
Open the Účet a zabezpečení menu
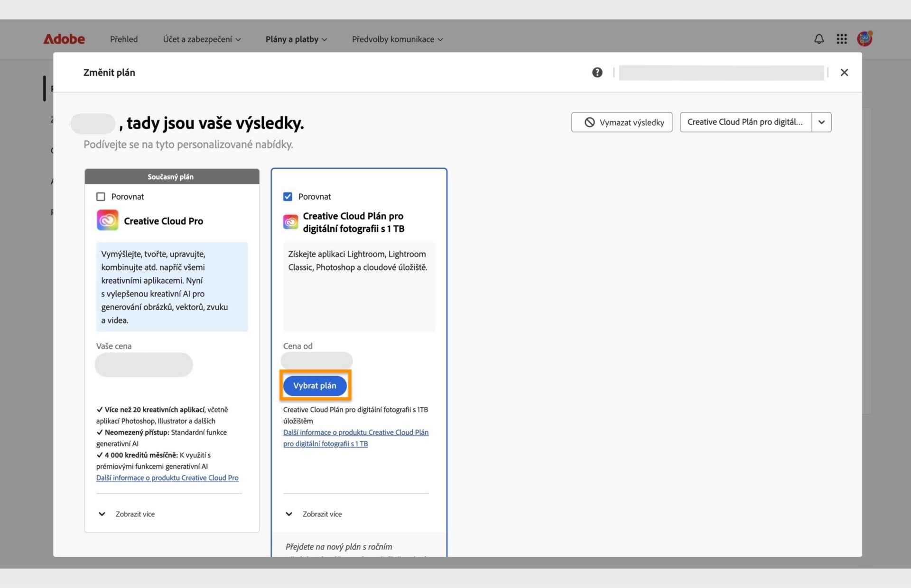pos(202,39)
